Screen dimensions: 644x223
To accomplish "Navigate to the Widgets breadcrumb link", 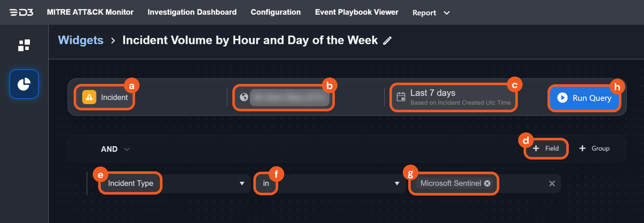I will coord(81,40).
